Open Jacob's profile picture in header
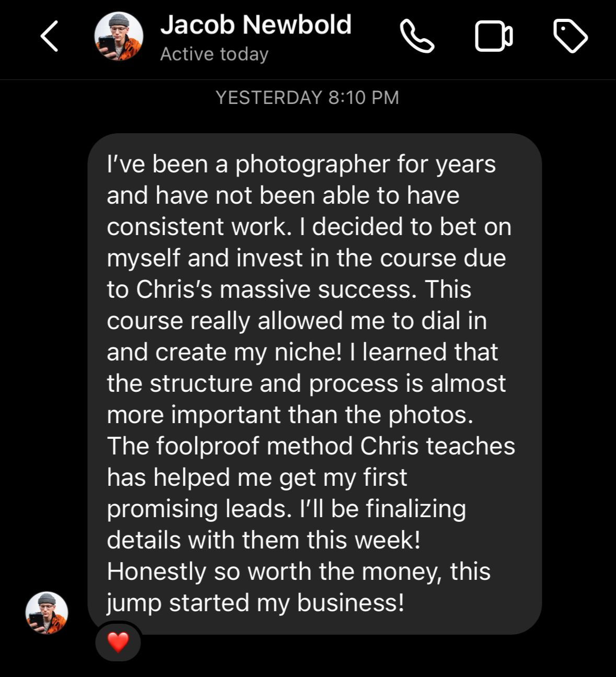Viewport: 616px width, 677px height. (x=119, y=37)
